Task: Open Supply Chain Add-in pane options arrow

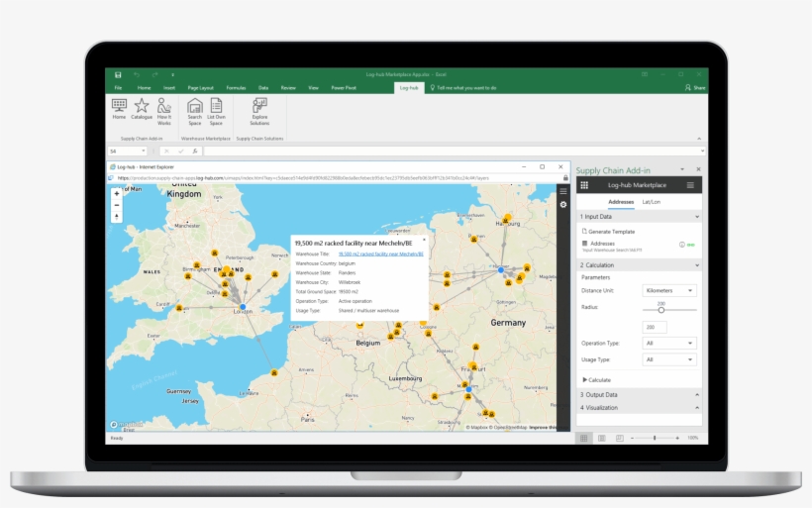Action: 682,169
